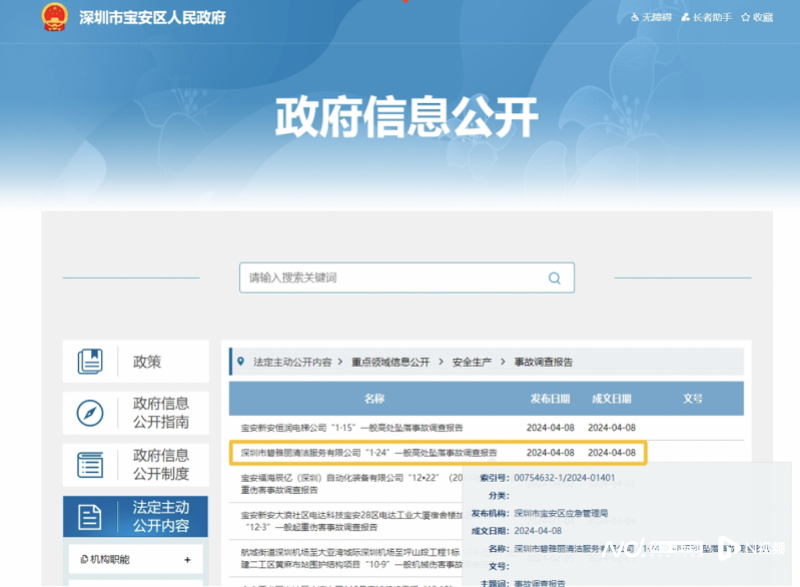
Task: Click the location pin breadcrumb icon
Action: point(241,362)
